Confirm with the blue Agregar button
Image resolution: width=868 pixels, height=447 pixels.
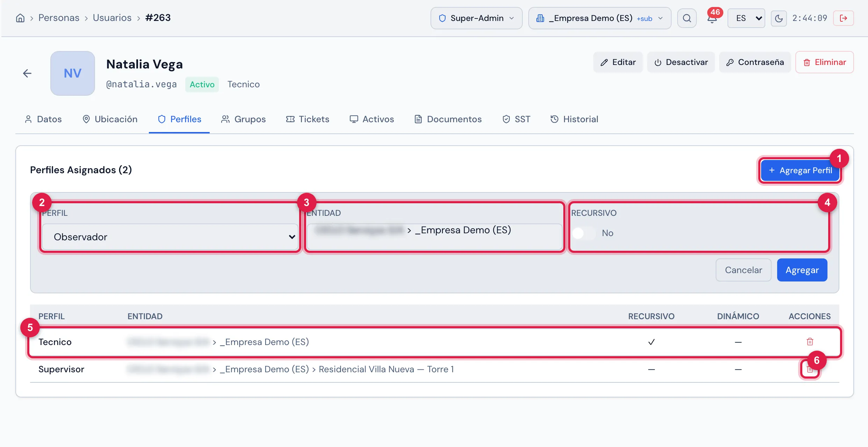[802, 270]
